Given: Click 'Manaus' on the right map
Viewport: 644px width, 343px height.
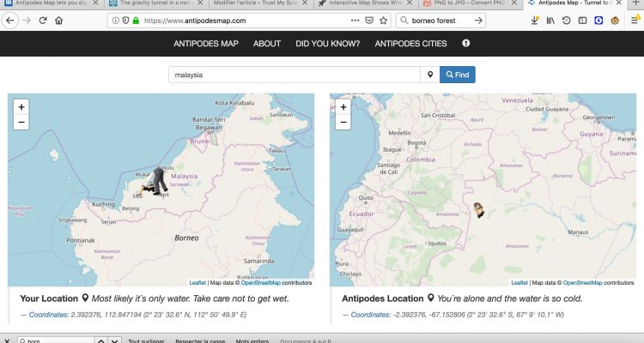Looking at the screenshot, I should [x=578, y=232].
